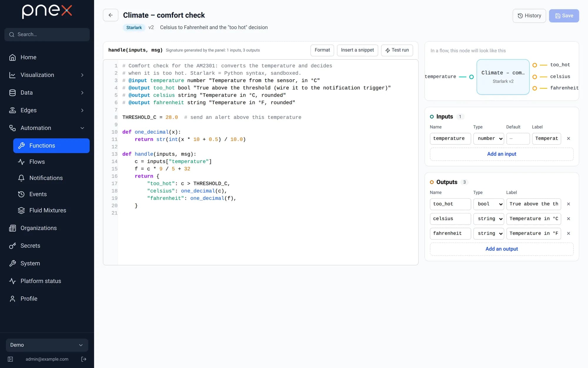Open the too_hot bool type dropdown
Screen dimensions: 588x368
[489, 204]
